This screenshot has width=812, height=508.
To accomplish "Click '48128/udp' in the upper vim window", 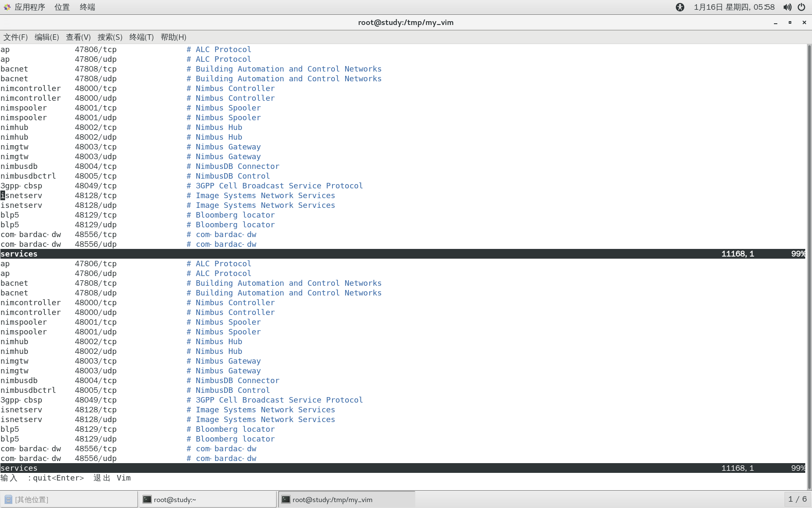I will (x=96, y=205).
